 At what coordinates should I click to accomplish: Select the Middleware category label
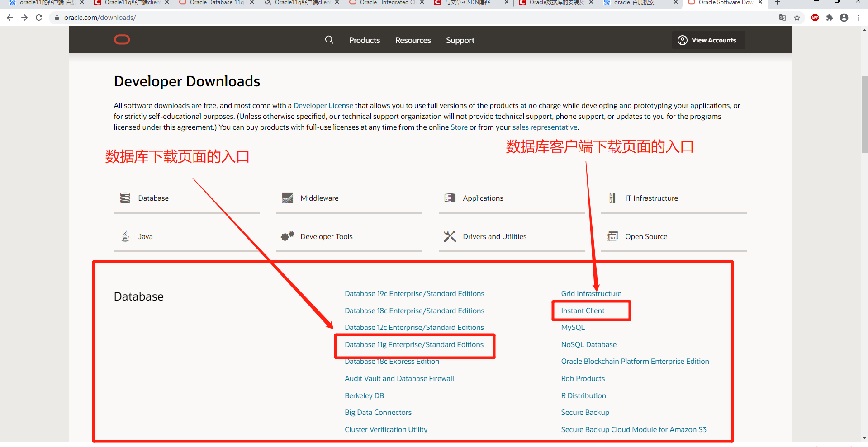319,198
